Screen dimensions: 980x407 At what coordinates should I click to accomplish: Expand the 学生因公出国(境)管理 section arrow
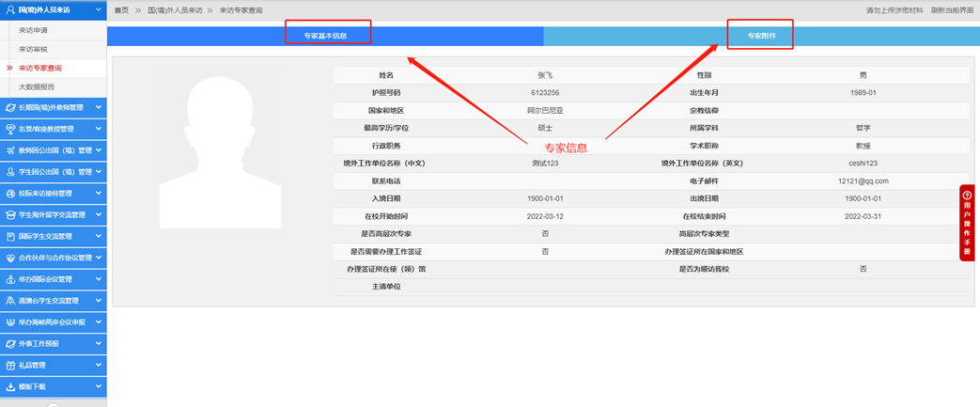click(98, 172)
